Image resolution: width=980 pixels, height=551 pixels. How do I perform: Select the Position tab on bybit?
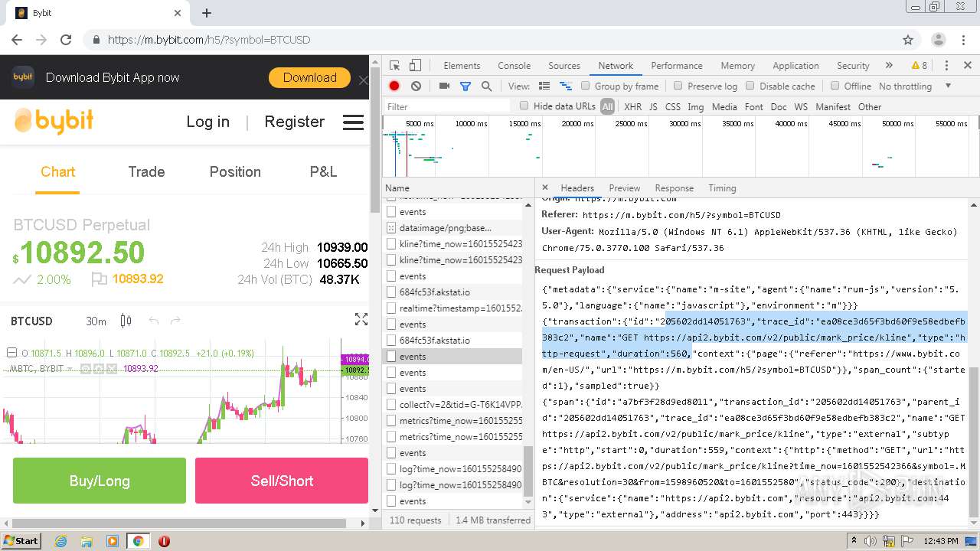tap(235, 172)
